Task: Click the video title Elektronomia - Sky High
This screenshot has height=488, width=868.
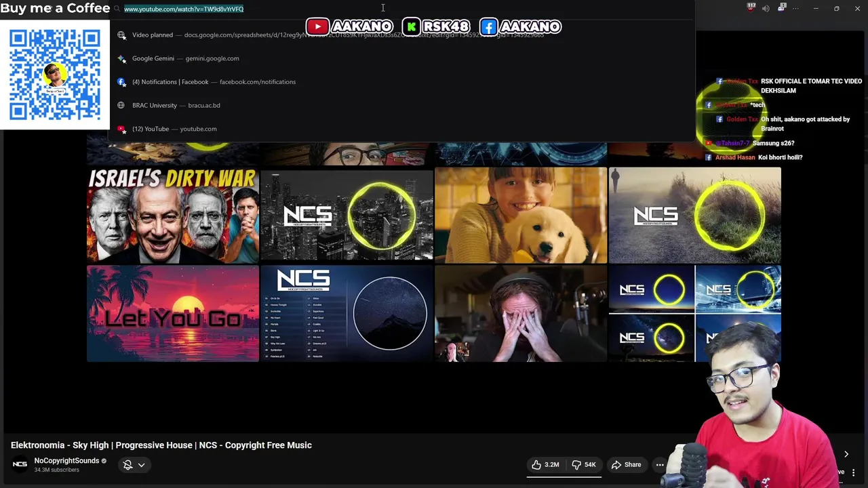Action: [161, 445]
